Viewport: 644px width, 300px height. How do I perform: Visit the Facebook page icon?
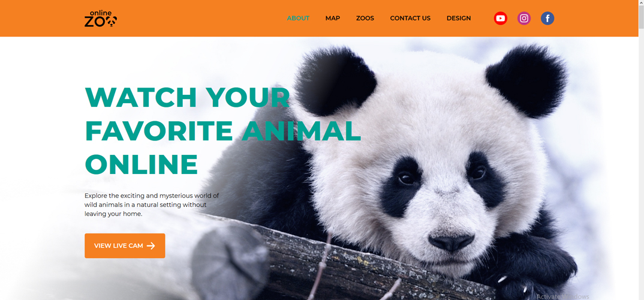pos(547,19)
